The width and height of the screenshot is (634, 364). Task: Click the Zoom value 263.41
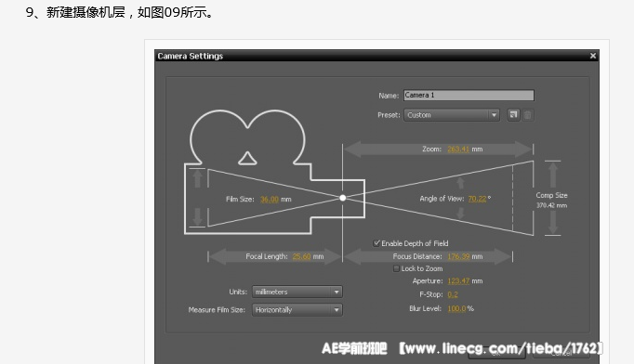click(458, 149)
